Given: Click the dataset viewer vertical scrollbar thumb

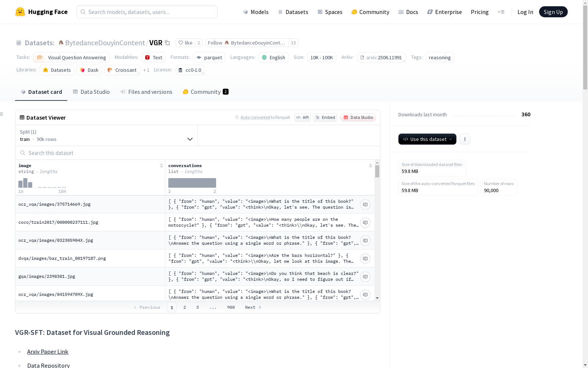Looking at the screenshot, I should (x=377, y=171).
